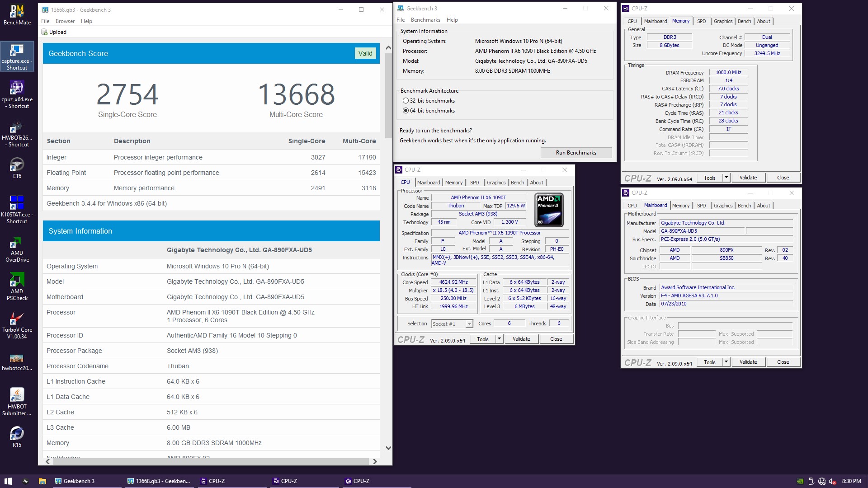The image size is (868, 488).
Task: Expand Tools dropdown arrow in Memory window
Action: tap(726, 178)
